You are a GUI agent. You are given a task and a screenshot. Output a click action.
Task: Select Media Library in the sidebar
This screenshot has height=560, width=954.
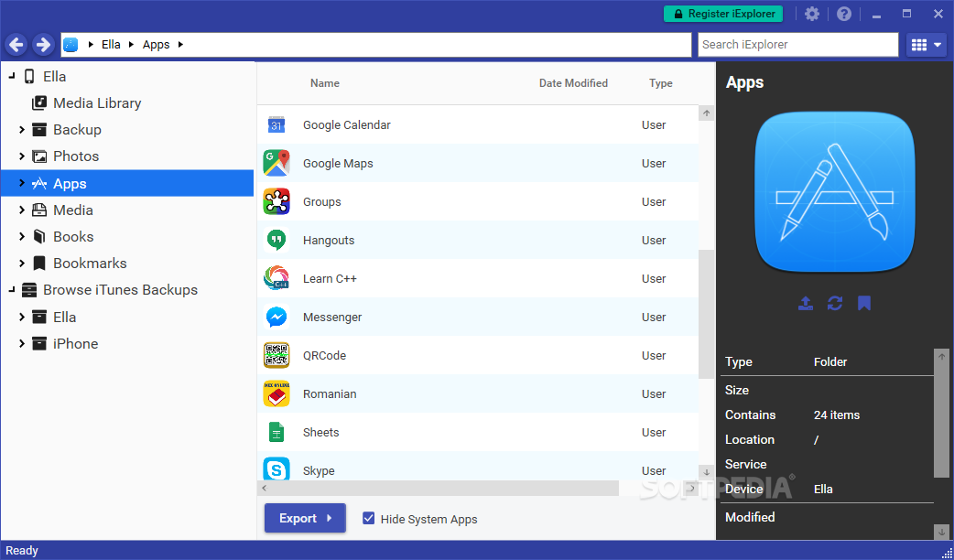pos(97,103)
